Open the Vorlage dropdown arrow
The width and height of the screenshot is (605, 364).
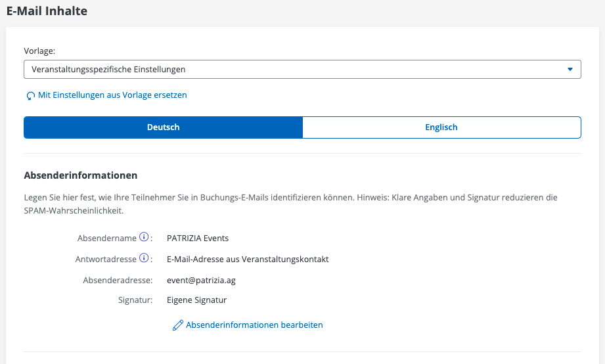coord(570,69)
